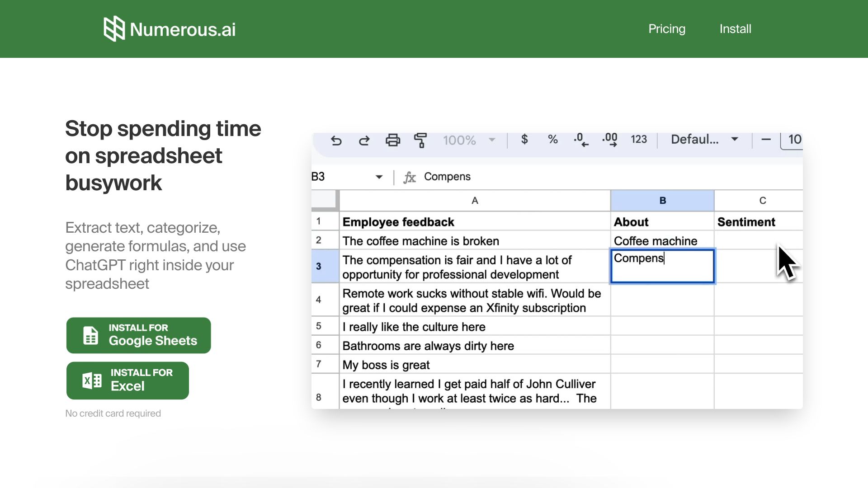Apply percent format icon

[x=552, y=139]
